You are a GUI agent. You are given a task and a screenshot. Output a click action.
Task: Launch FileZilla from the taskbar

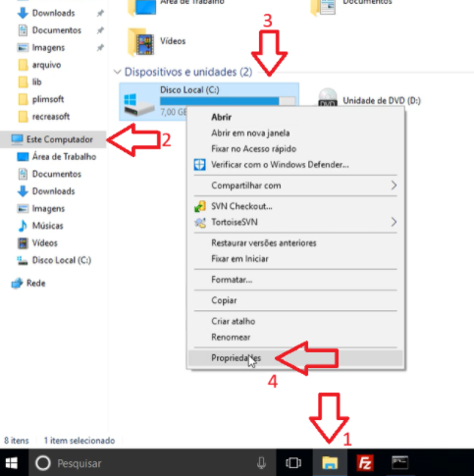pos(365,463)
